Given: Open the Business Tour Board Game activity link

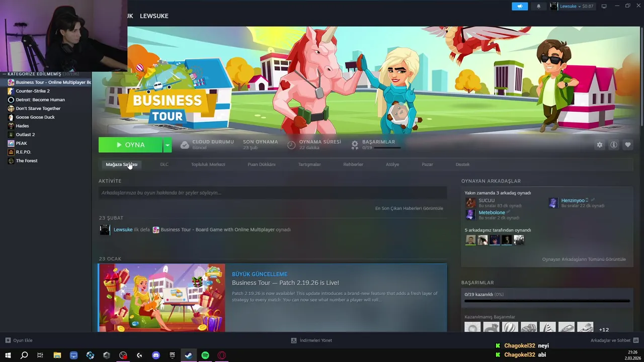Looking at the screenshot, I should click(217, 229).
